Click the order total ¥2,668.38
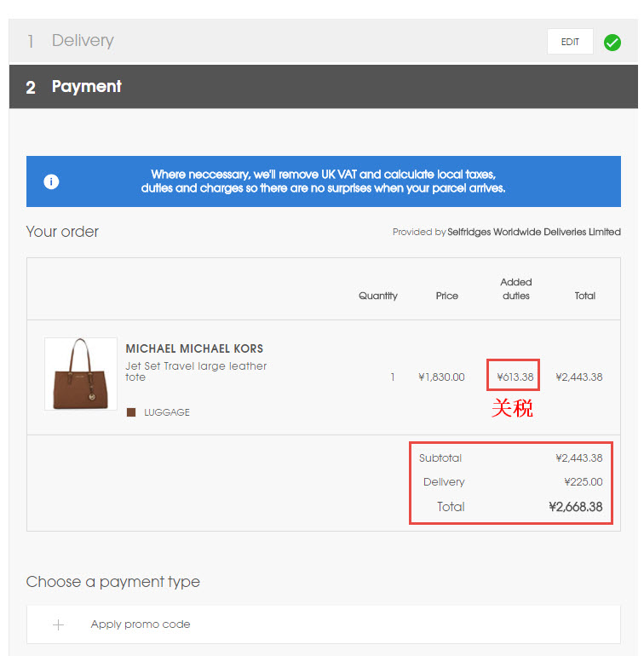The width and height of the screenshot is (644, 656). click(x=575, y=507)
